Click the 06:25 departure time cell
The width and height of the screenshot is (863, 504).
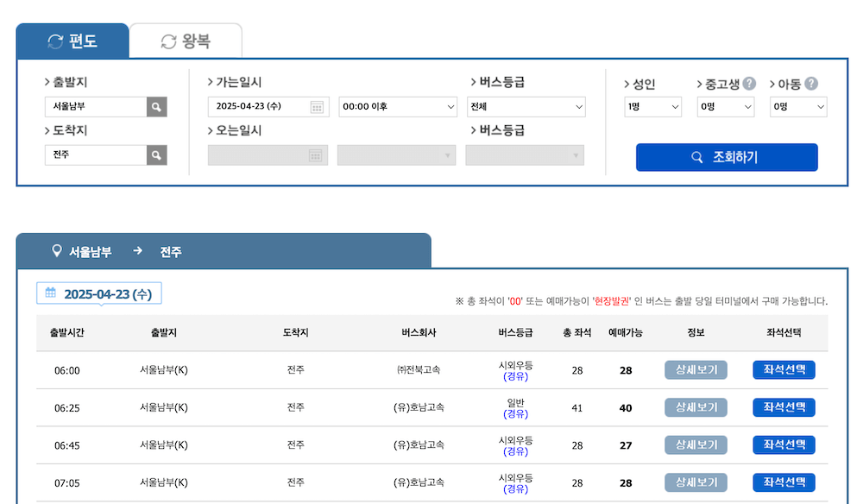coord(67,407)
